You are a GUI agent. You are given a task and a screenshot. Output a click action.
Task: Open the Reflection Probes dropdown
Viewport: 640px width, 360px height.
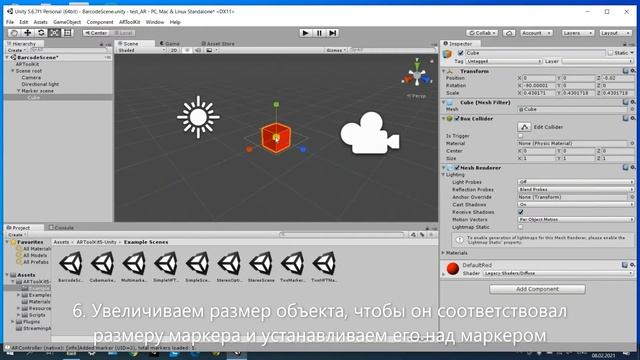pyautogui.click(x=576, y=189)
